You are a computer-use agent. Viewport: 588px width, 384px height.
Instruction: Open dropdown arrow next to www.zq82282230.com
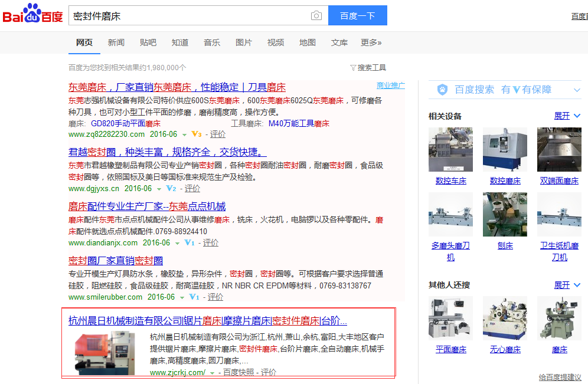pyautogui.click(x=184, y=134)
